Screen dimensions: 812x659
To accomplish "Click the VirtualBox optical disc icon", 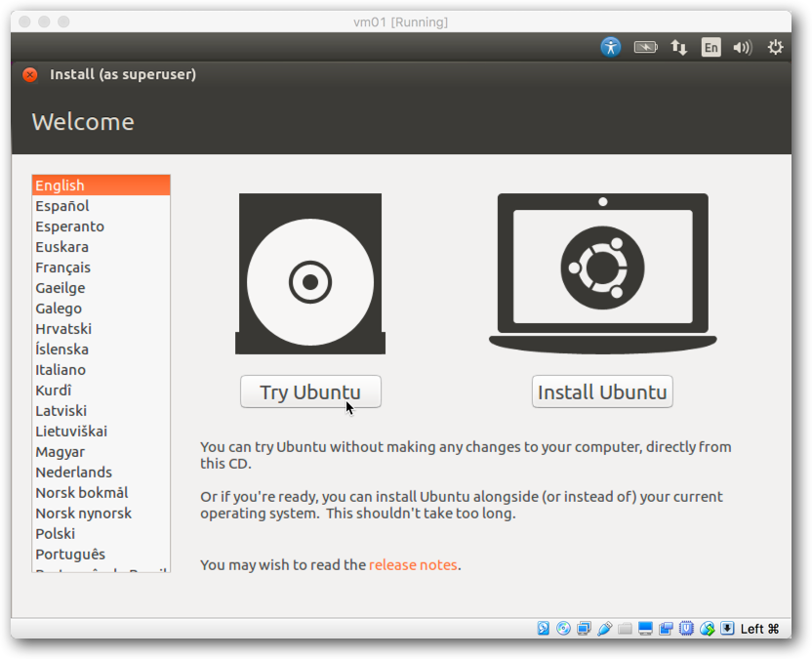I will point(563,629).
